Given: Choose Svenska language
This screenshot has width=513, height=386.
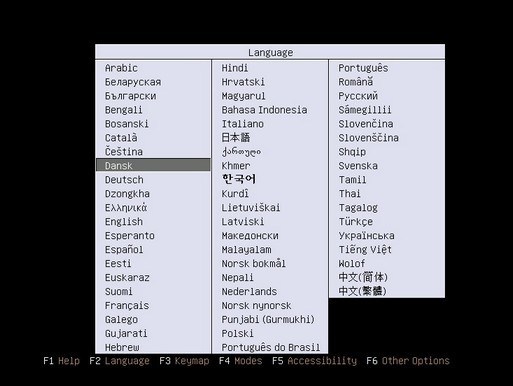Looking at the screenshot, I should point(358,166).
